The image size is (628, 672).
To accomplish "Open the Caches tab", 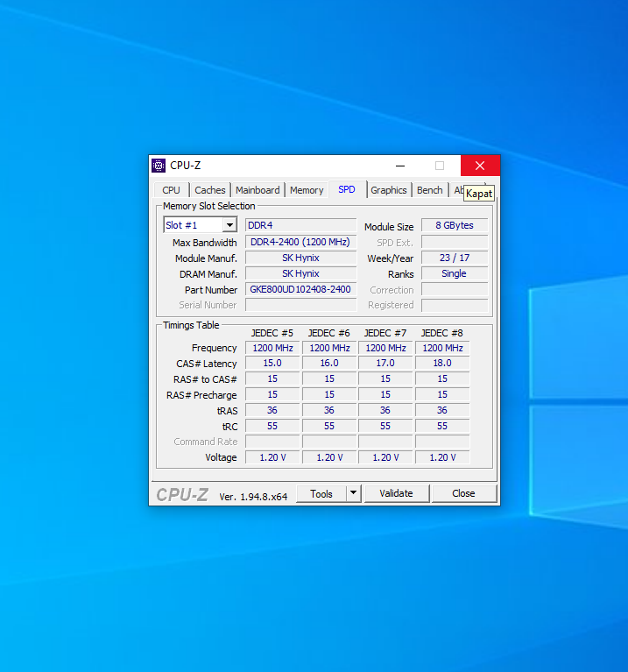I will 210,190.
